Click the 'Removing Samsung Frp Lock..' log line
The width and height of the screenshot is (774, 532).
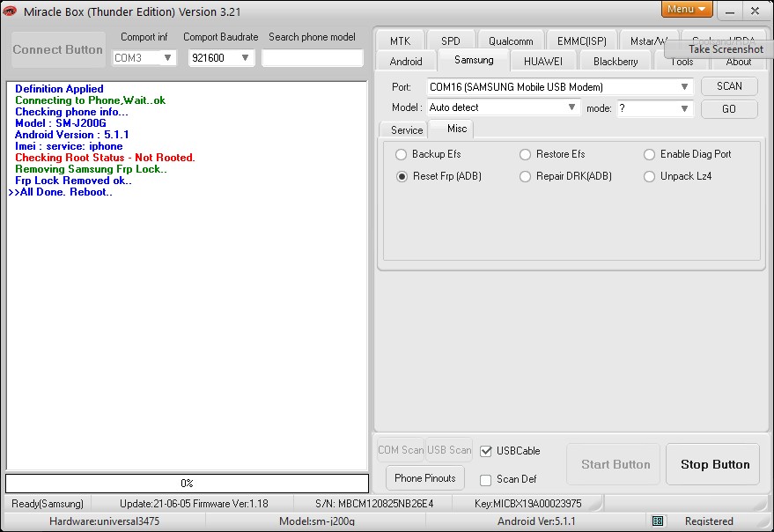point(91,169)
